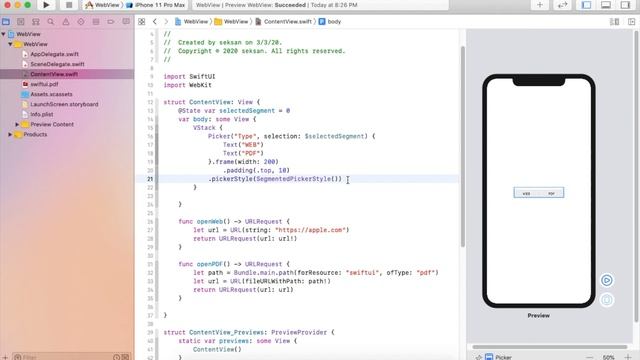The image size is (640, 360).
Task: Open the Breakpoint navigator
Action: (111, 22)
